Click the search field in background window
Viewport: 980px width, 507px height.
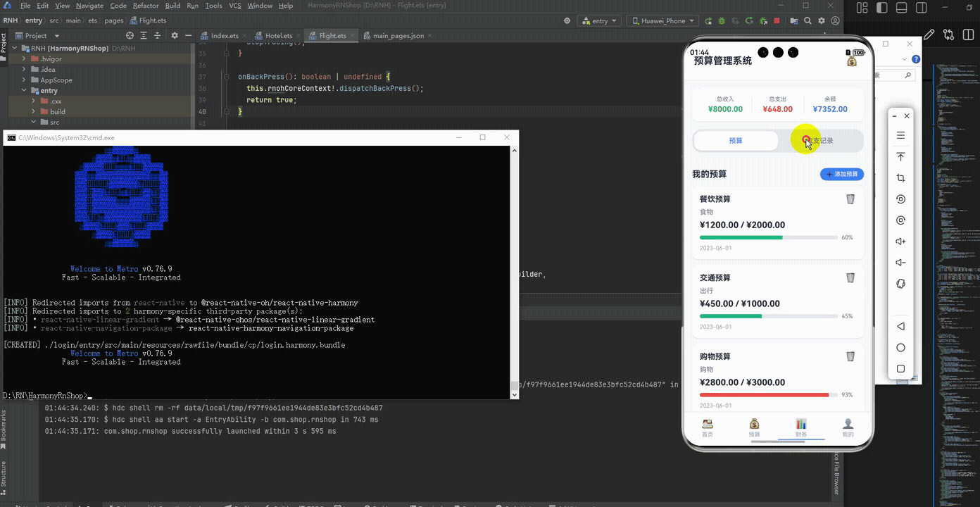894,75
